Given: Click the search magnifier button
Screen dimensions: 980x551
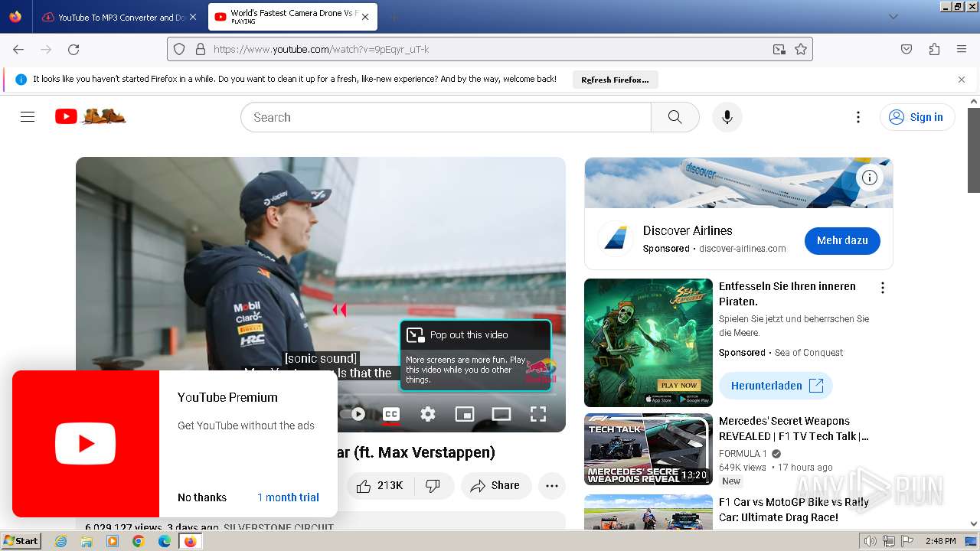Looking at the screenshot, I should 675,117.
